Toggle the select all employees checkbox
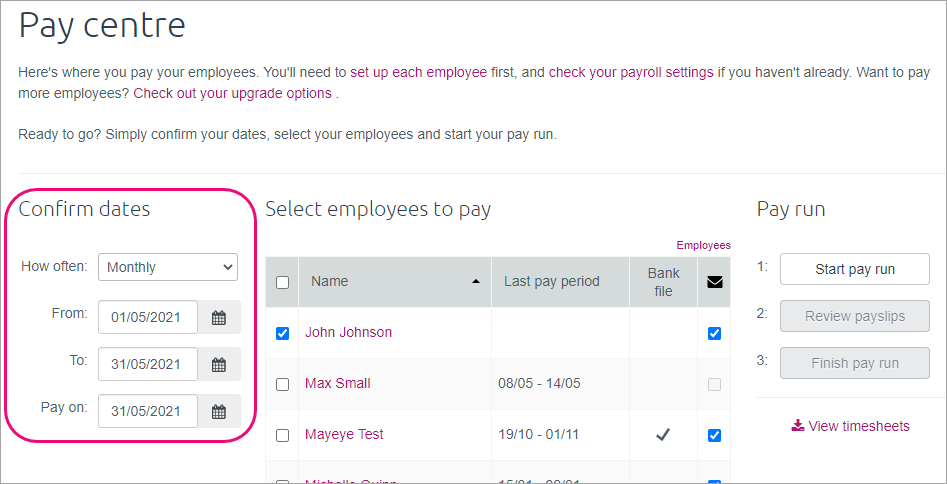Viewport: 947px width, 484px height. pos(282,282)
